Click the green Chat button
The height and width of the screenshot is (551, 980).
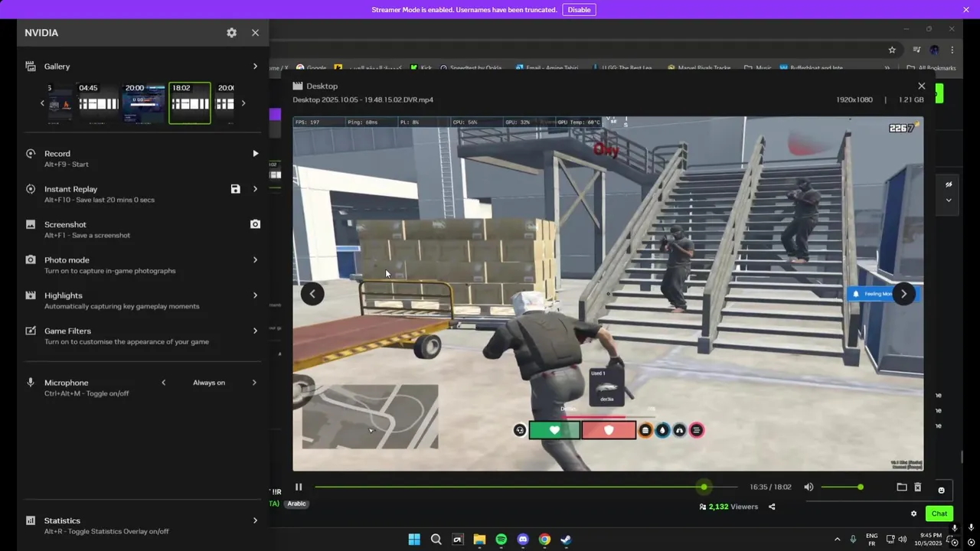[939, 514]
